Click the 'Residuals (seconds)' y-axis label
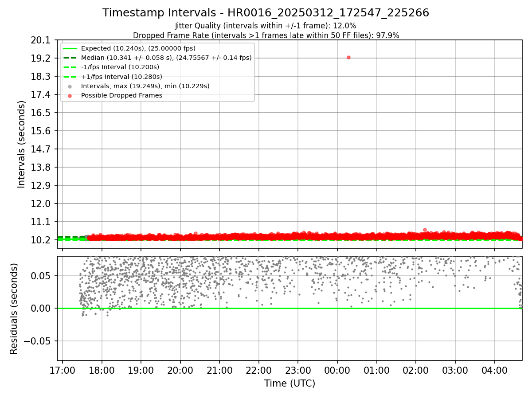This screenshot has width=532, height=399. click(14, 309)
